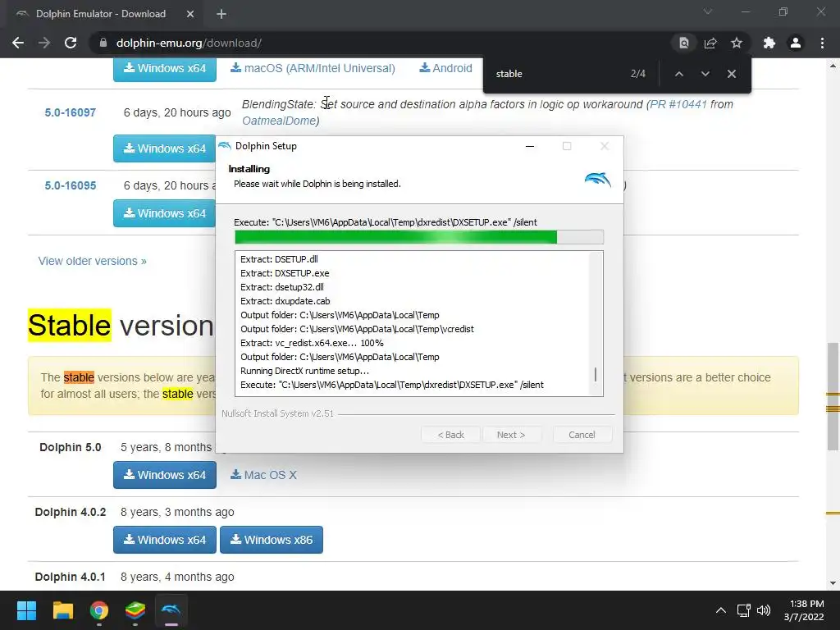Viewport: 840px width, 630px height.
Task: Bookmark this page with star icon
Action: coord(737,43)
